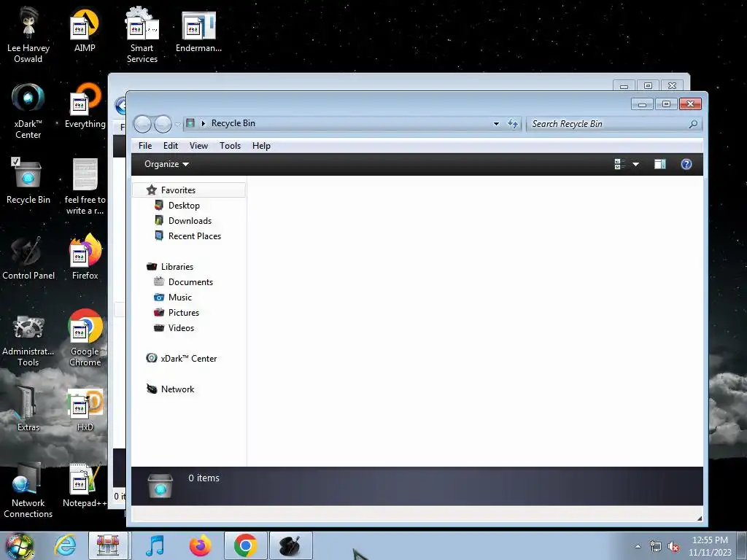Viewport: 747px width, 560px height.
Task: Expand the view options dropdown arrow
Action: click(635, 164)
